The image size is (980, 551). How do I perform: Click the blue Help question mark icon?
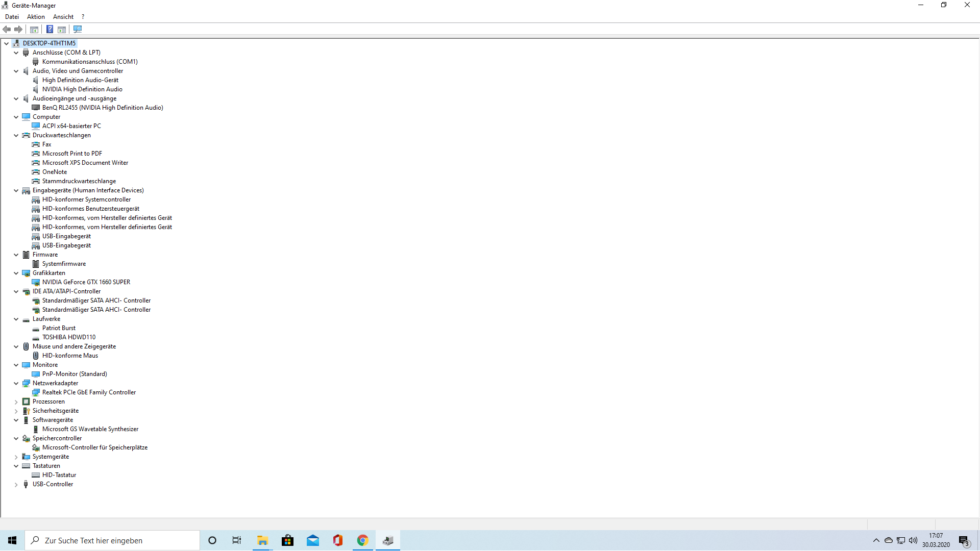50,30
